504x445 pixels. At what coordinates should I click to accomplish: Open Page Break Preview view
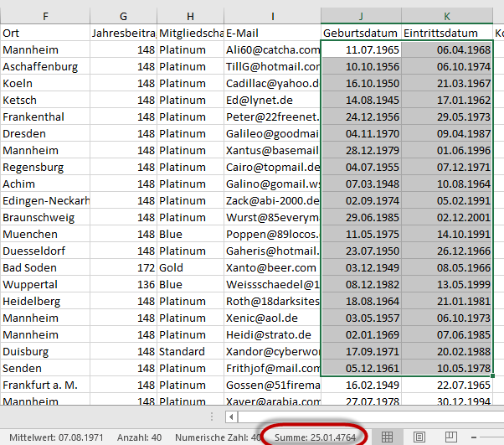pos(450,437)
